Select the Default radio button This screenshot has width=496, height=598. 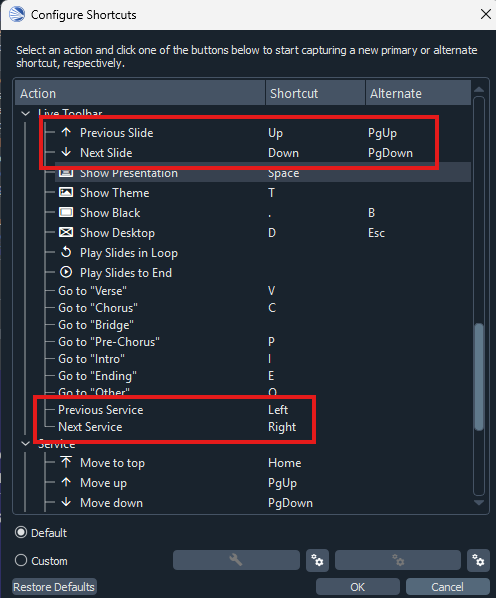click(21, 532)
